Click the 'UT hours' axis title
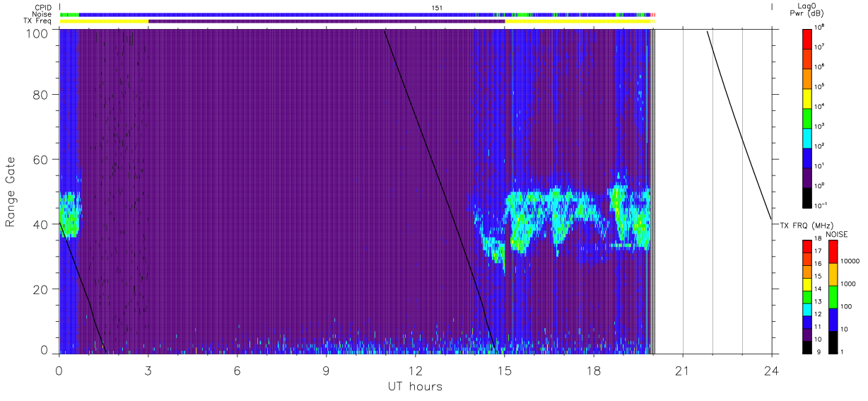868x401 pixels. point(415,387)
